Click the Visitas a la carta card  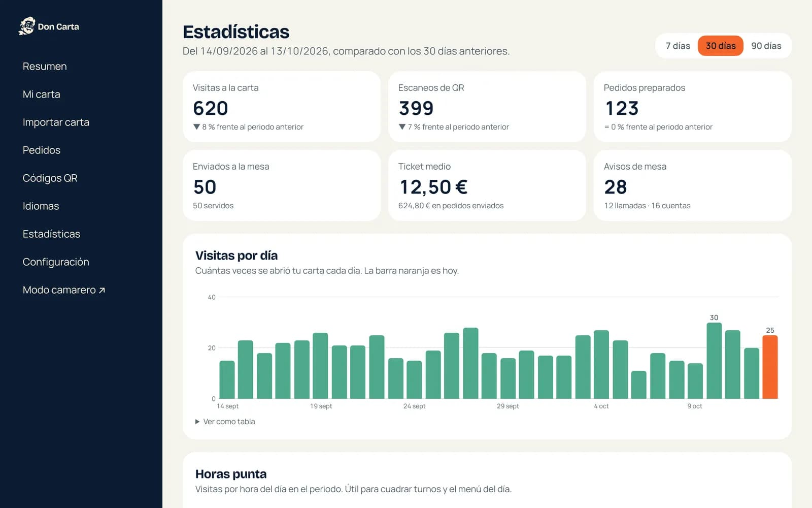(282, 107)
